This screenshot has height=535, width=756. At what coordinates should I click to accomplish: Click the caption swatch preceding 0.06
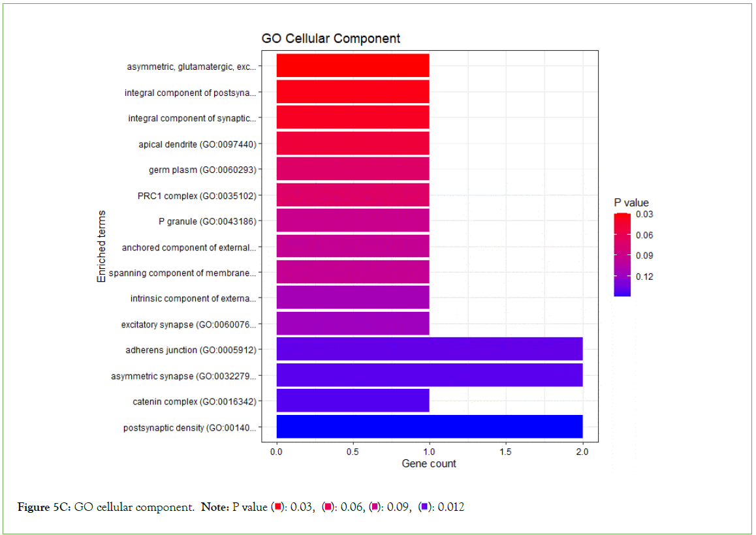click(x=328, y=508)
